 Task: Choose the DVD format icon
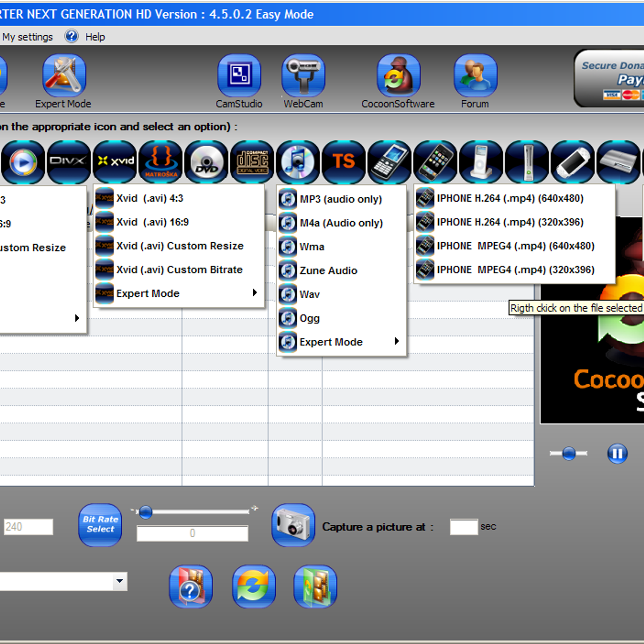[x=206, y=162]
